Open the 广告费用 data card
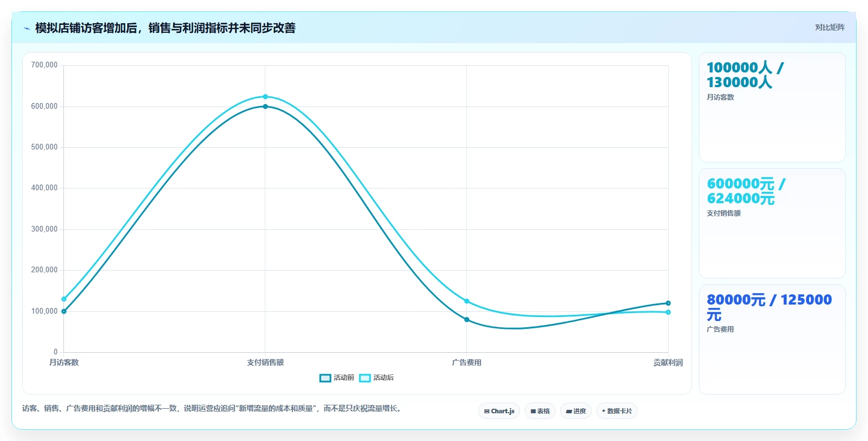 coord(772,339)
